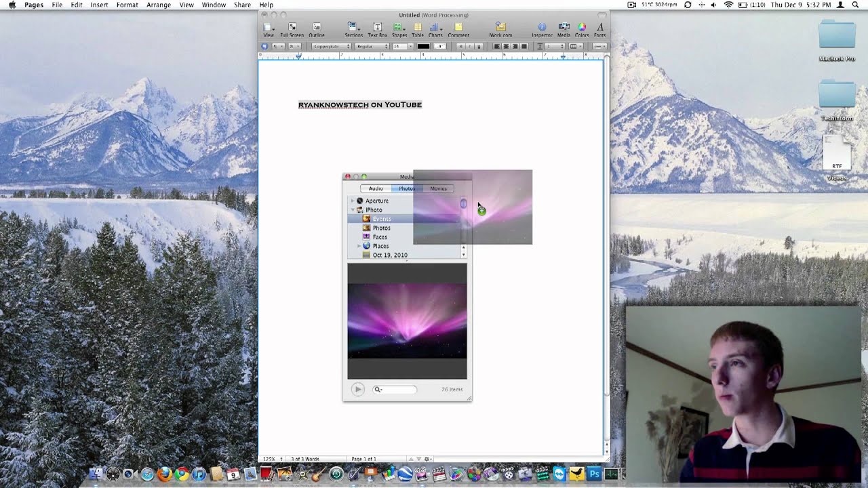The height and width of the screenshot is (488, 868).
Task: Open the View toolbar menu
Action: [269, 29]
